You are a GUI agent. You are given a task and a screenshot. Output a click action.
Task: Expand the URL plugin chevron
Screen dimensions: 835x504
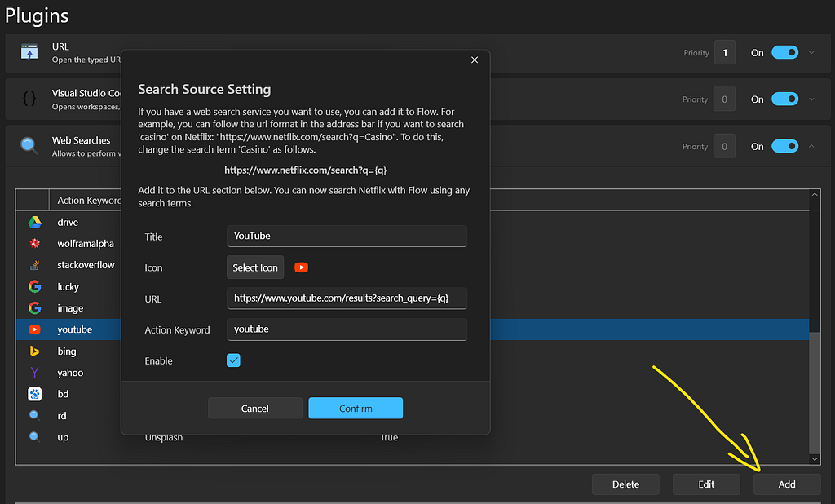click(811, 52)
